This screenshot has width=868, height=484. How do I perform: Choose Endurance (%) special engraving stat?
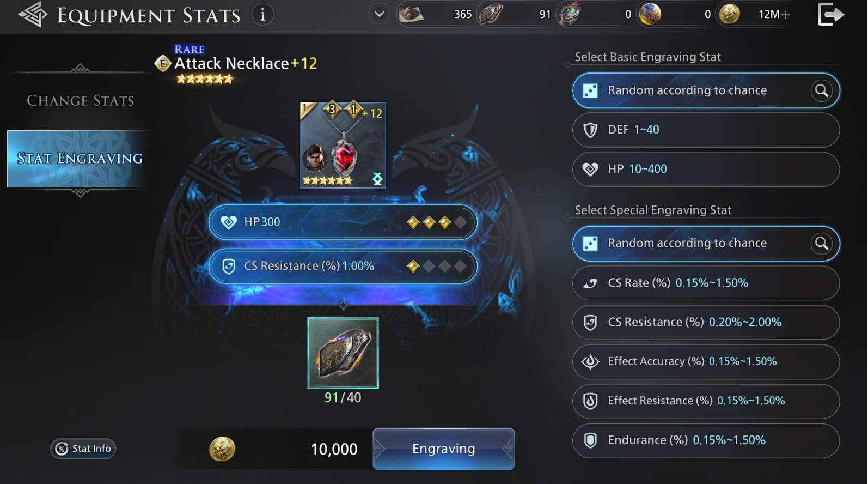point(706,440)
